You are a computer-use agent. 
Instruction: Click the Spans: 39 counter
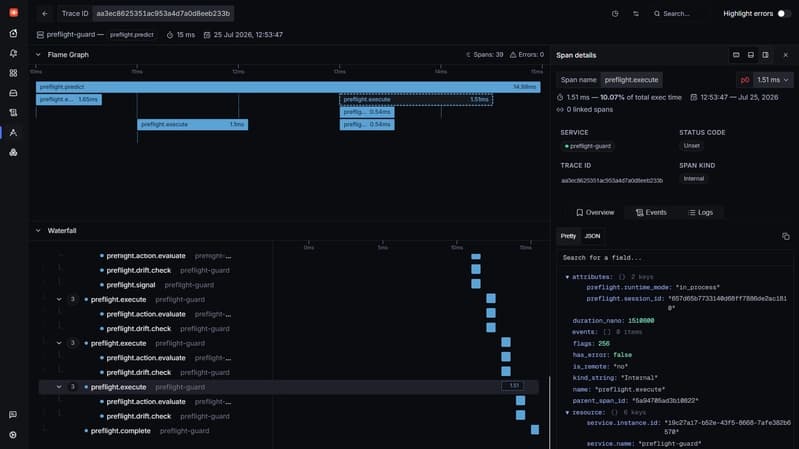click(x=484, y=55)
